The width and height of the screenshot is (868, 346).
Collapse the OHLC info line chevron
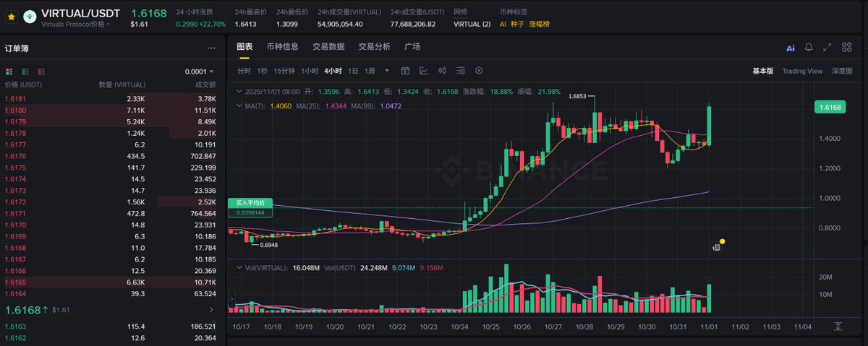pos(240,92)
